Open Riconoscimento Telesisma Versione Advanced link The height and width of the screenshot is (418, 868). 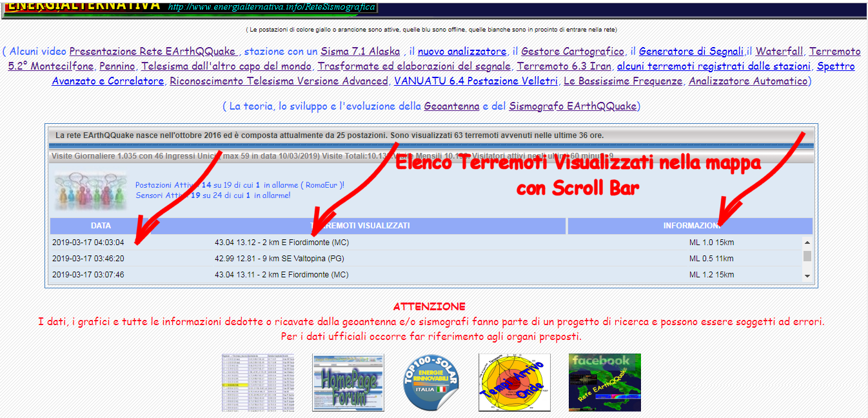[279, 81]
